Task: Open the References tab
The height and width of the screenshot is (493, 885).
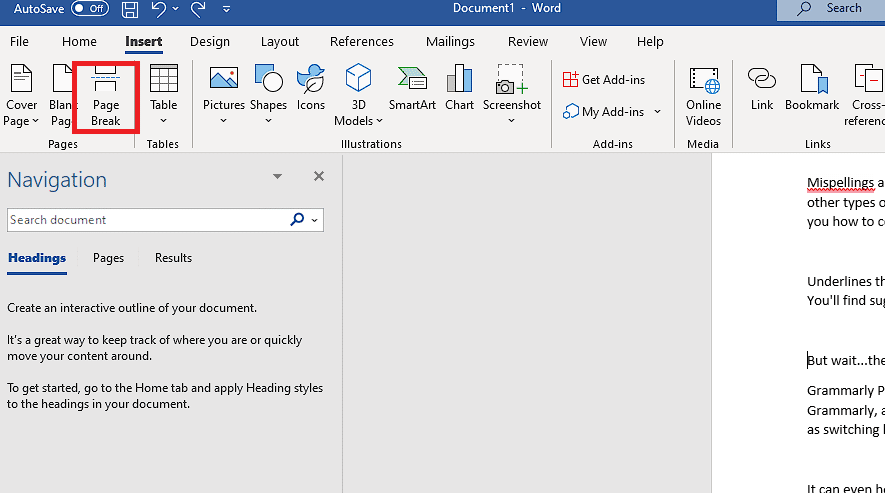Action: (x=361, y=42)
